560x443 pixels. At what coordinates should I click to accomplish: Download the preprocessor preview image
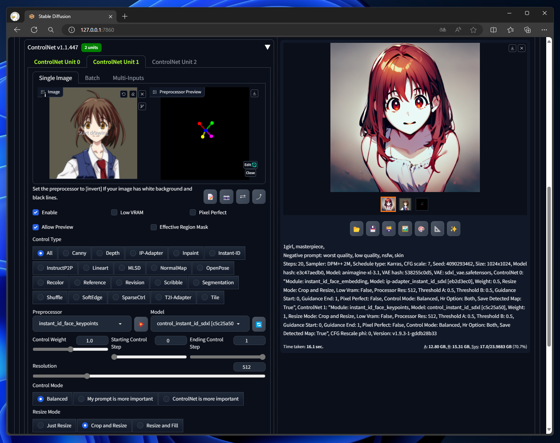(255, 94)
